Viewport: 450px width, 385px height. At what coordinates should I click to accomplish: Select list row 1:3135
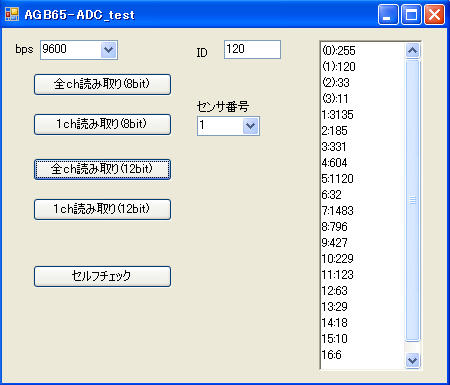click(x=363, y=115)
